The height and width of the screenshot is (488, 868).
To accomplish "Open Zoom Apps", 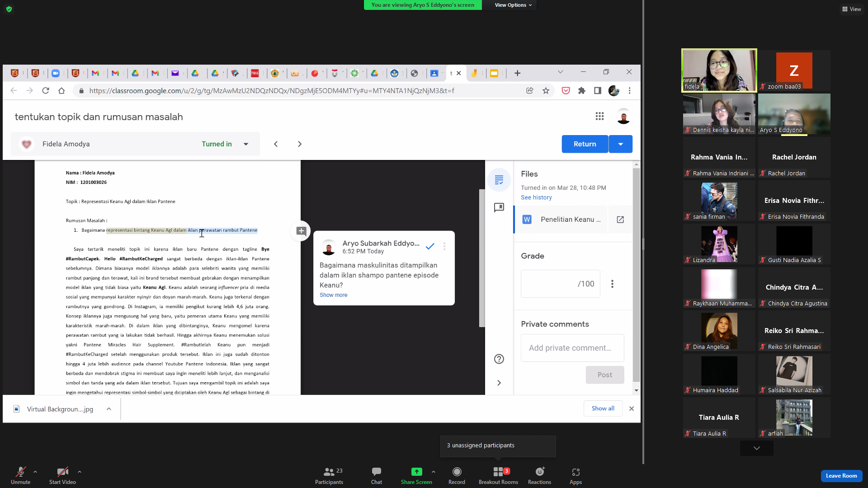I will 576,476.
